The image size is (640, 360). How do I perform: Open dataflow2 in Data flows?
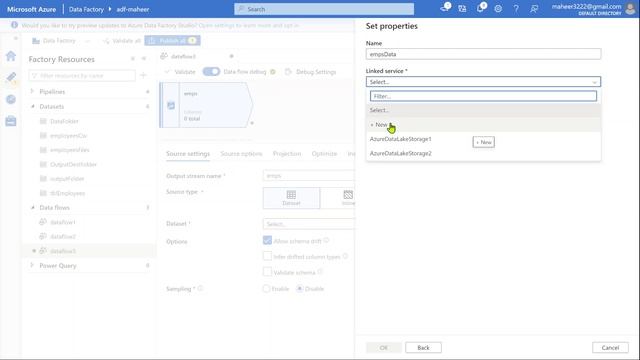(62, 236)
